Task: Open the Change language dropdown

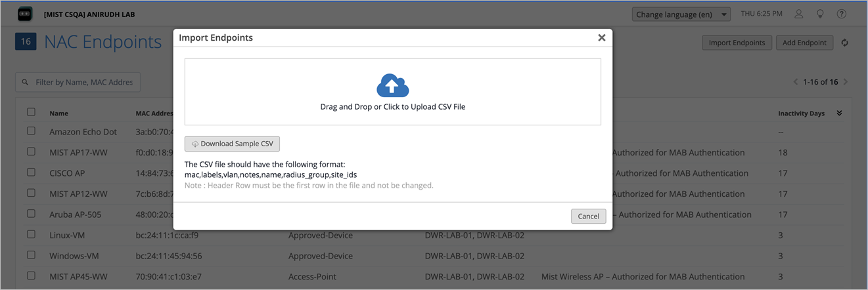Action: [x=681, y=14]
